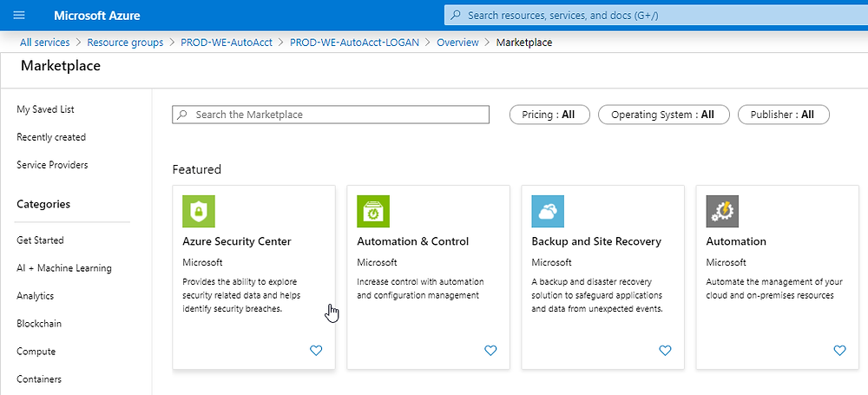Open the PROD-WE-AutoAcct breadcrumb link
Viewport: 868px width, 395px height.
(x=227, y=42)
